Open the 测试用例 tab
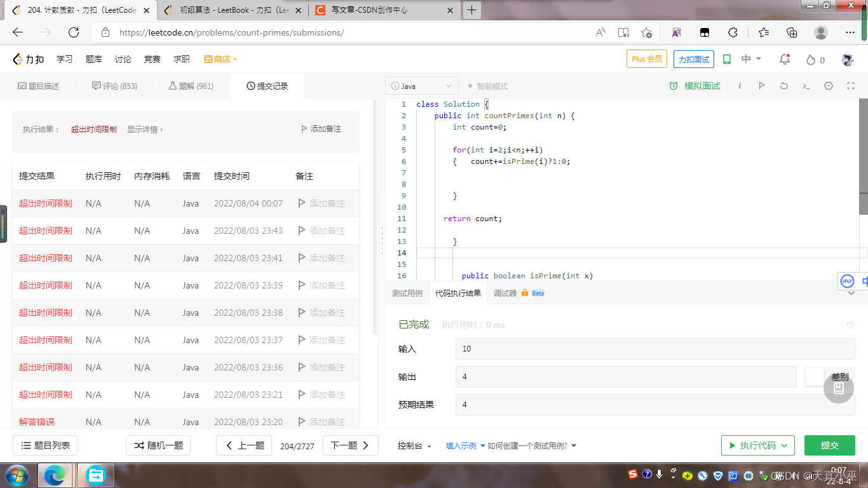This screenshot has height=488, width=868. click(x=407, y=293)
